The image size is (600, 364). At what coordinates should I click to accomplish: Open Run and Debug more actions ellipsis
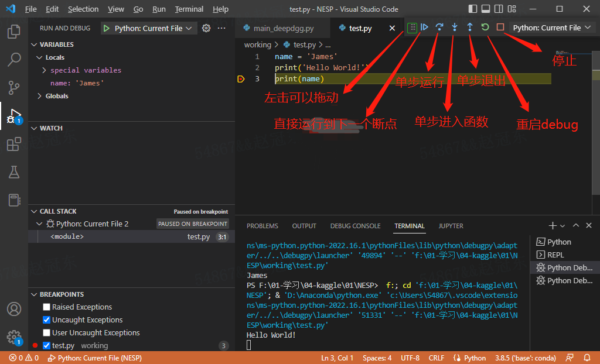point(221,28)
